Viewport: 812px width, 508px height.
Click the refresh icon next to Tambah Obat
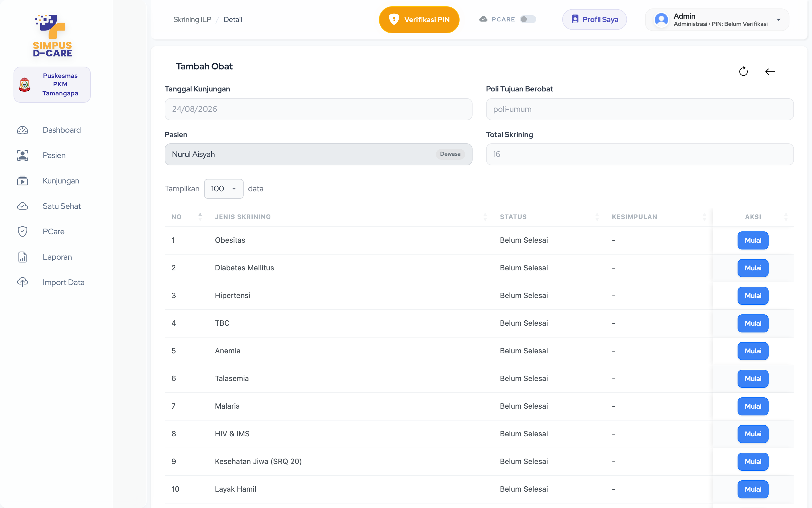tap(743, 71)
